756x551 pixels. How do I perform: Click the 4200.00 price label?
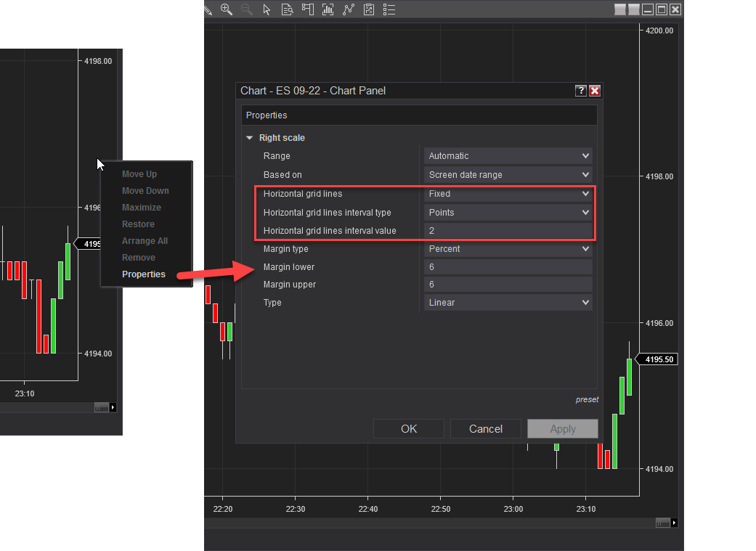coord(659,30)
